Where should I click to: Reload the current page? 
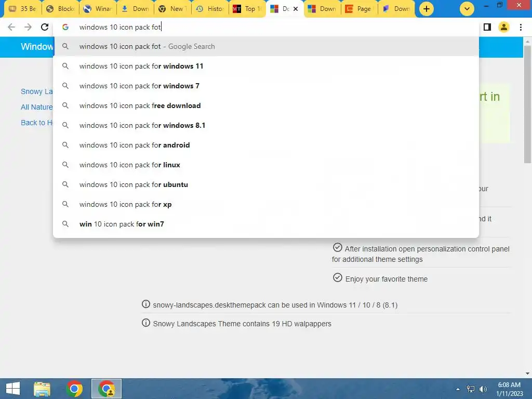click(45, 27)
